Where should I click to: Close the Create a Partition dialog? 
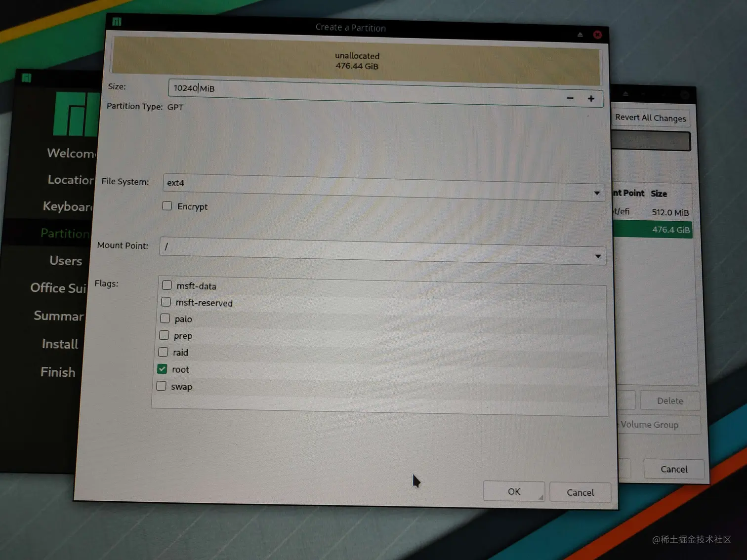pos(597,35)
